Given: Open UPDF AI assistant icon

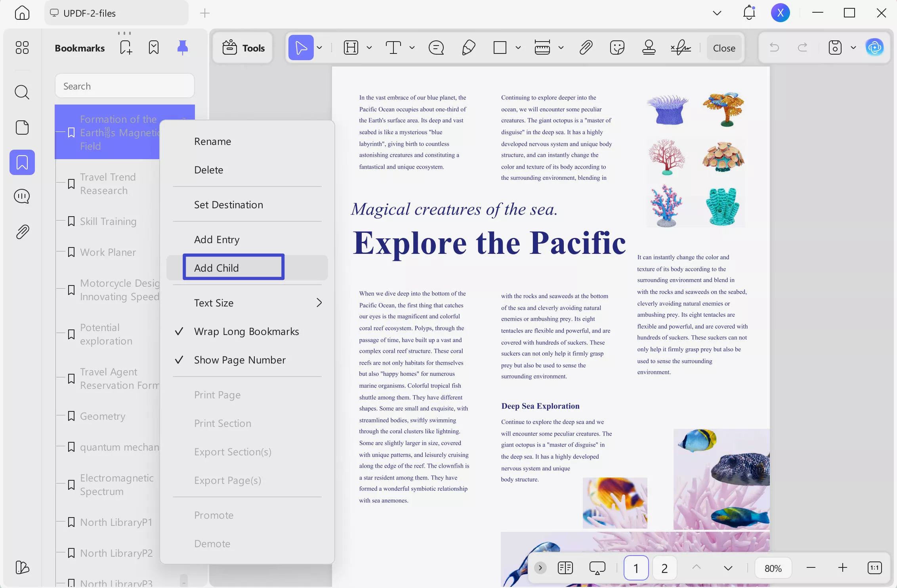Looking at the screenshot, I should click(874, 48).
